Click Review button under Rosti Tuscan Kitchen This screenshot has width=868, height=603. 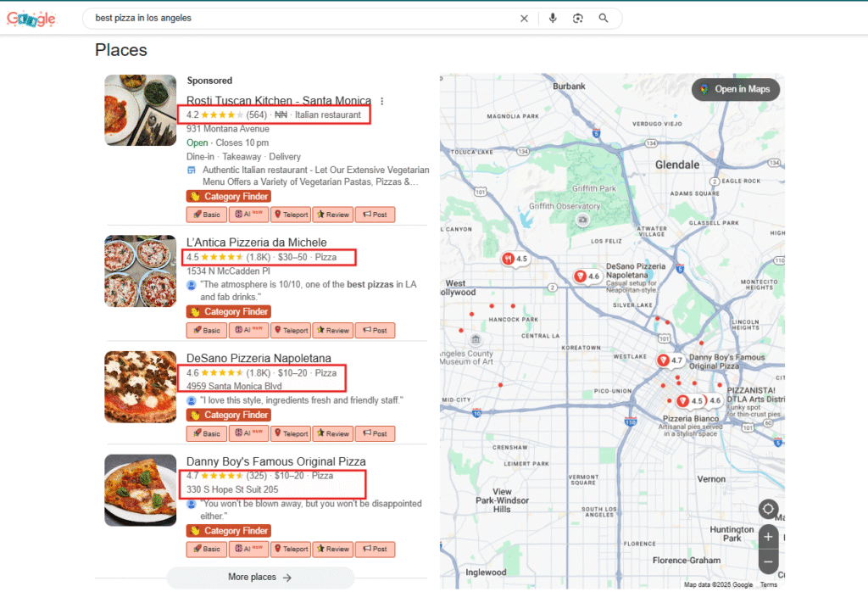[x=332, y=215]
